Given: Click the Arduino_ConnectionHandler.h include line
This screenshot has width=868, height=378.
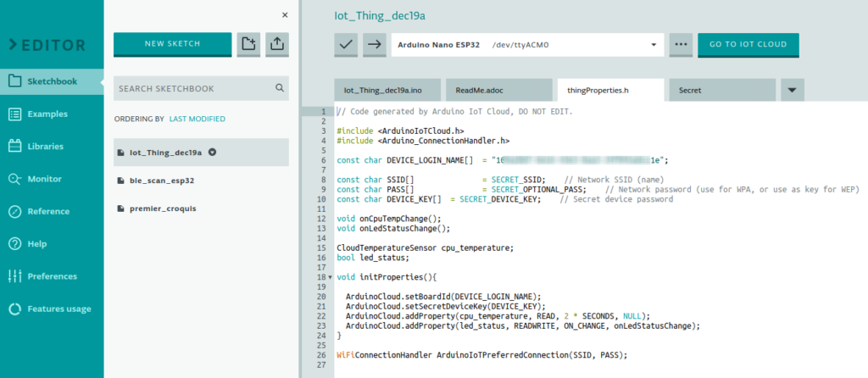Looking at the screenshot, I should [423, 141].
